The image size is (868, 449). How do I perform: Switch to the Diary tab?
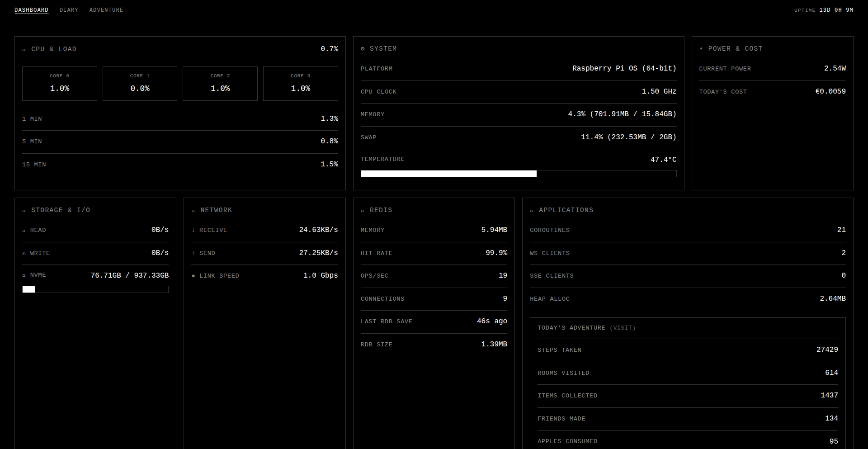[x=69, y=10]
